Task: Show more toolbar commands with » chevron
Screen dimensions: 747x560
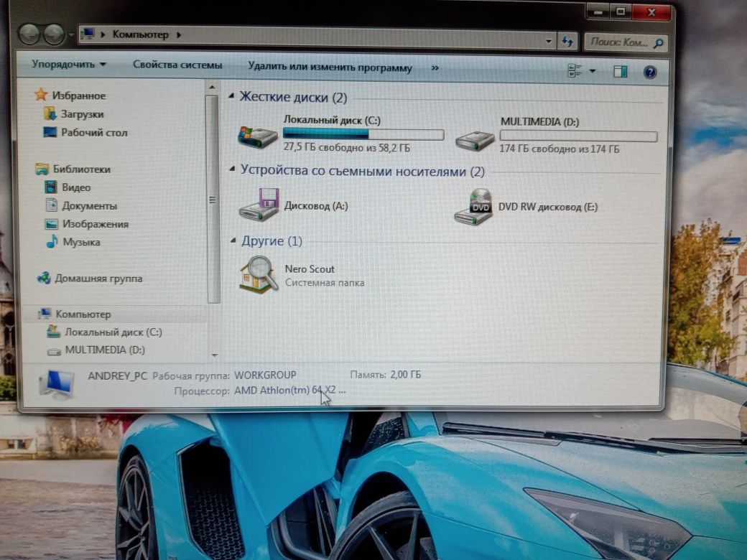Action: pos(435,68)
